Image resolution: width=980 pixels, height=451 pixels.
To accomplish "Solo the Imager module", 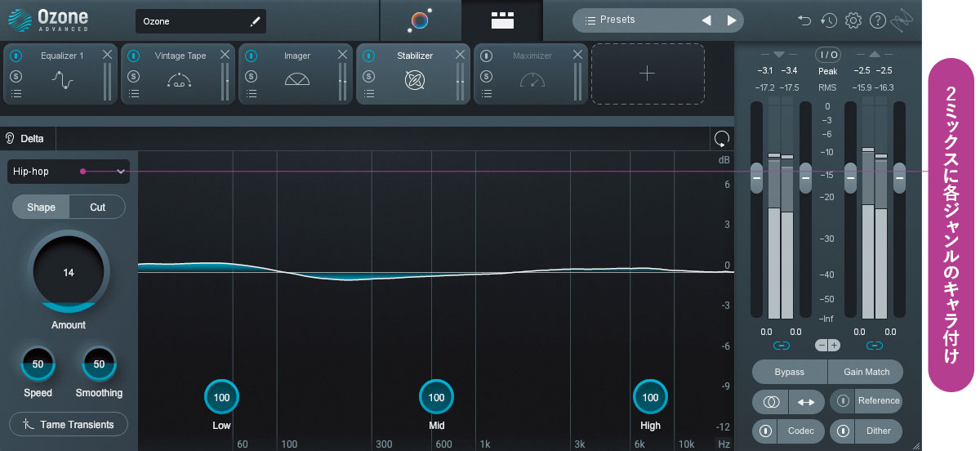I will [252, 76].
